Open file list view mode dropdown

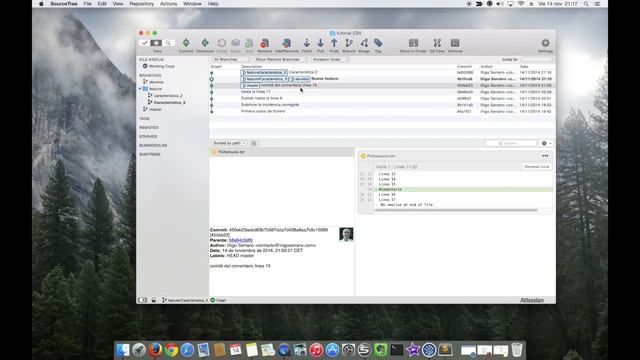254,143
